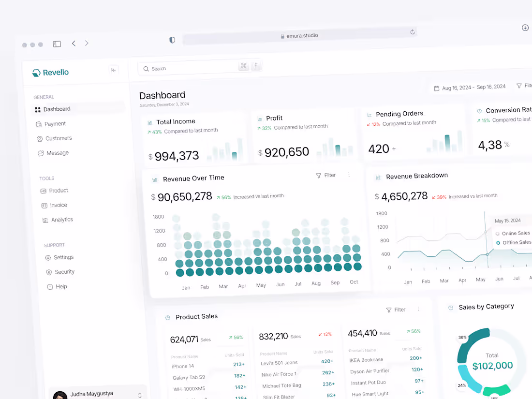Viewport: 532px width, 399px height.
Task: Select the Product tool icon
Action: (43, 191)
